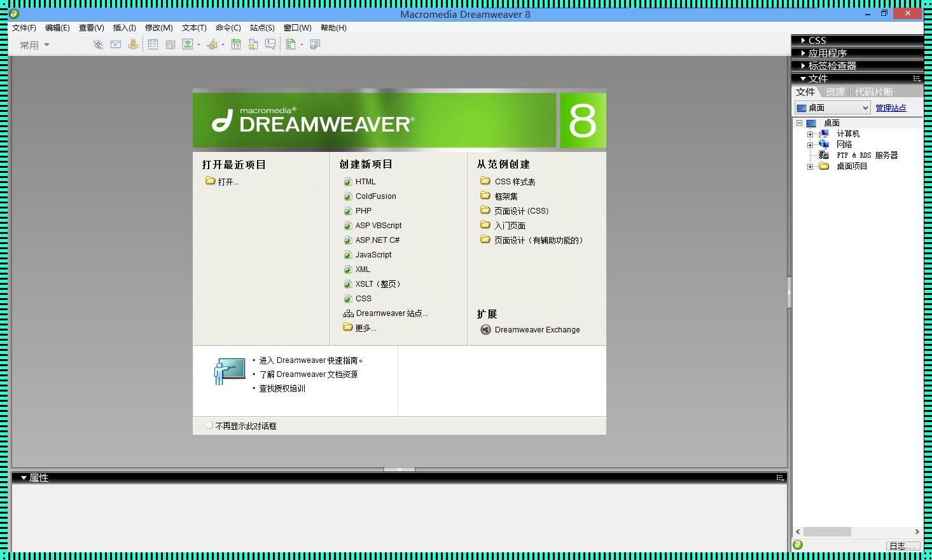Open the 修改(M) menu
The image size is (932, 560).
pos(158,28)
